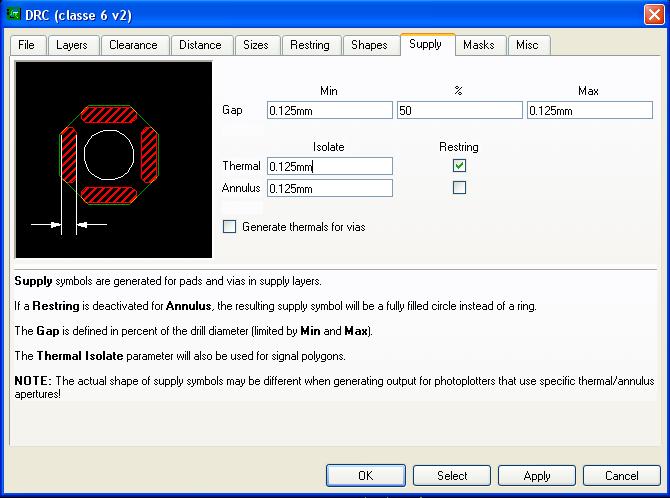Click the DRC title bar application icon
The image size is (670, 498).
[x=14, y=15]
